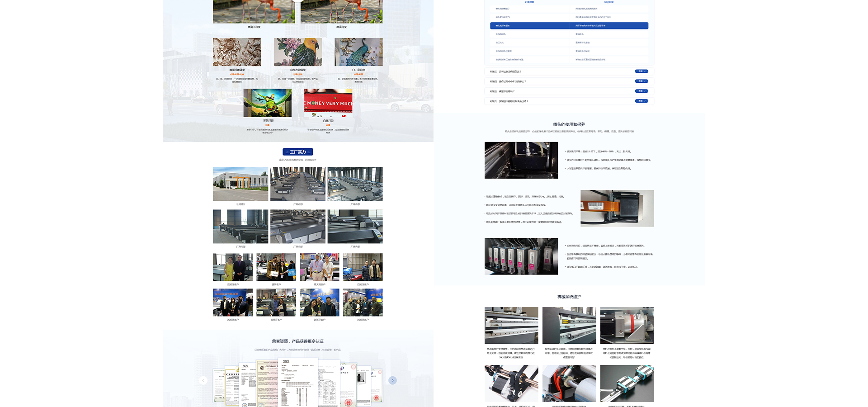Click the 墨滴不可变 flamingo image

pyautogui.click(x=254, y=11)
